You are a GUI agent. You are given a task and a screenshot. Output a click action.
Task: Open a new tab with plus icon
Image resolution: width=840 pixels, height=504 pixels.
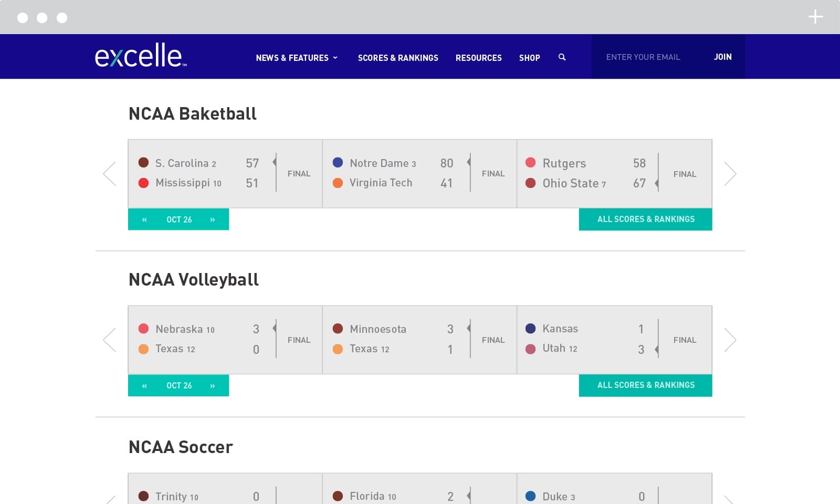(815, 17)
